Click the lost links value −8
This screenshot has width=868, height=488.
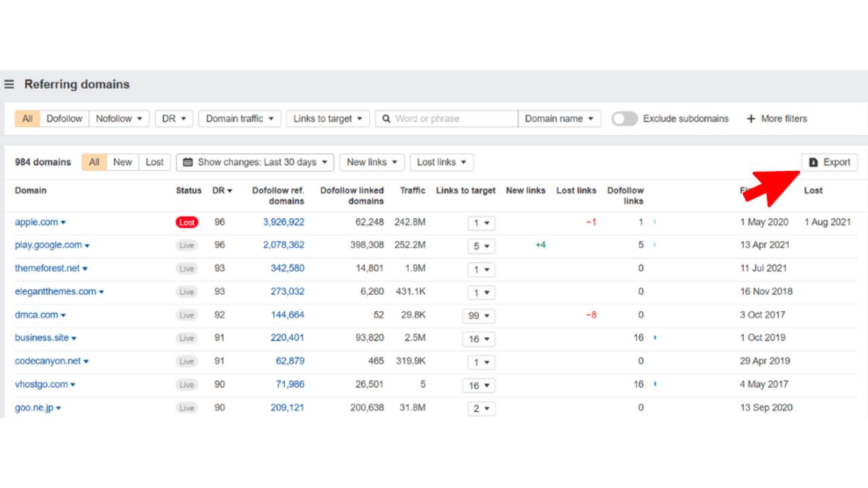591,314
